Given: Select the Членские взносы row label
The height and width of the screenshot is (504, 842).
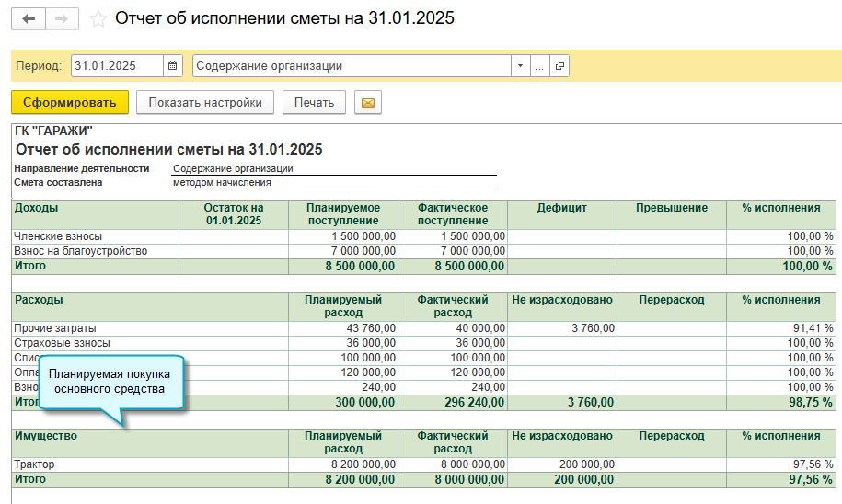Looking at the screenshot, I should click(x=58, y=236).
